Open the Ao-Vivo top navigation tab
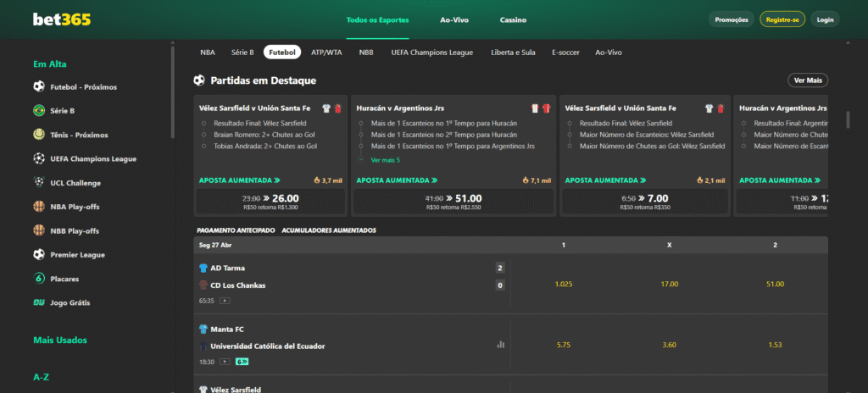 point(454,20)
